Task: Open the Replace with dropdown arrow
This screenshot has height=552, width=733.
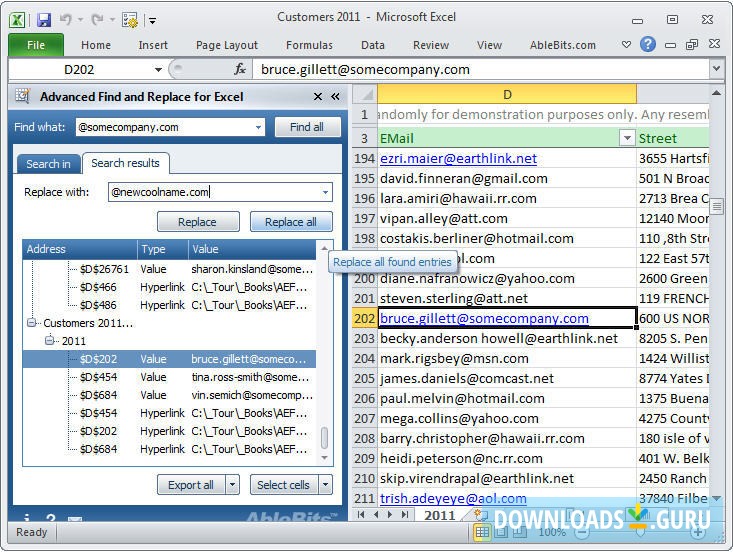Action: 326,192
